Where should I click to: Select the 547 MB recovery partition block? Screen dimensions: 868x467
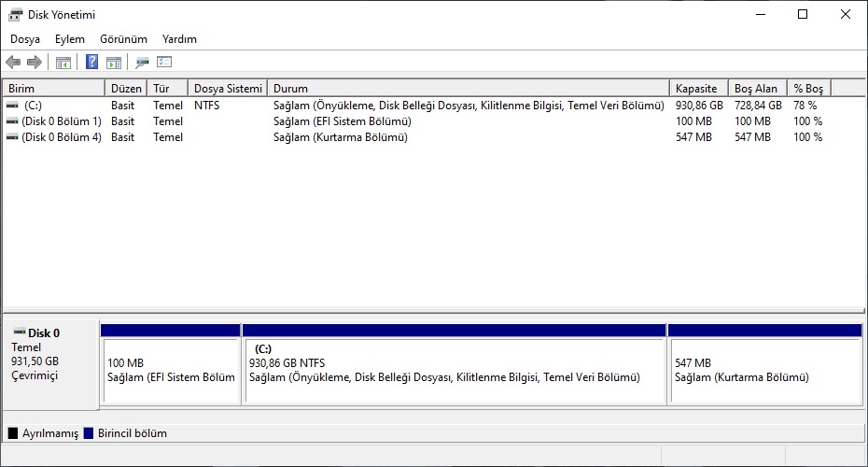pos(765,364)
